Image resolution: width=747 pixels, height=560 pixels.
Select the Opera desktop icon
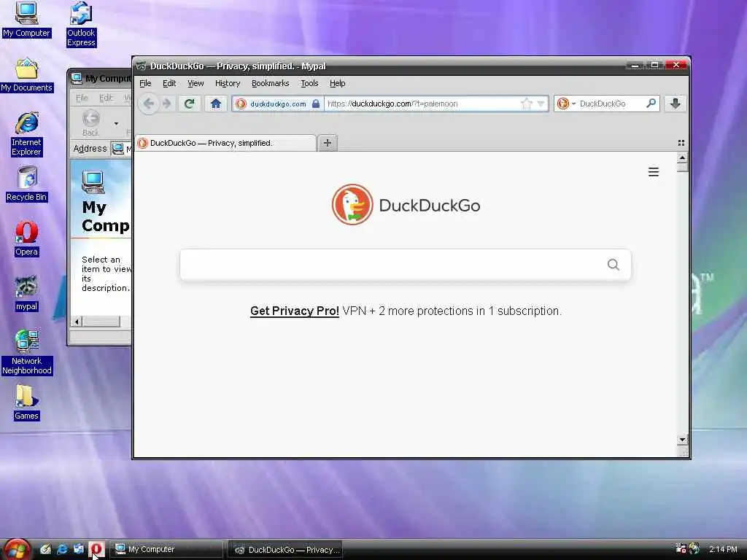27,238
